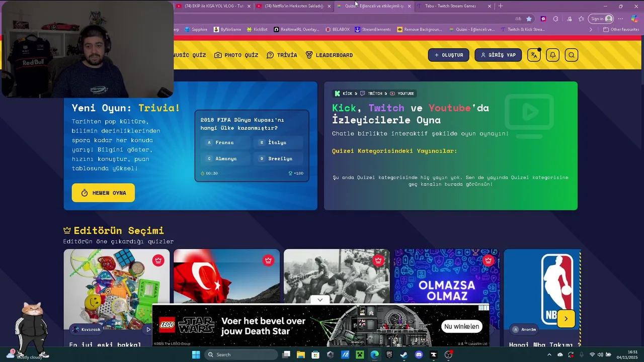Open the Photo Quiz menu item

click(x=236, y=55)
